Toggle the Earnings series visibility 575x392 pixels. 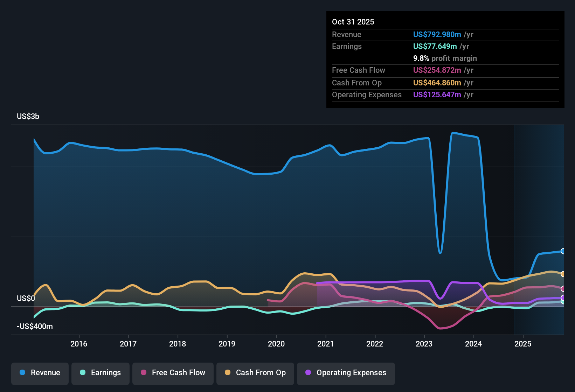pos(101,373)
